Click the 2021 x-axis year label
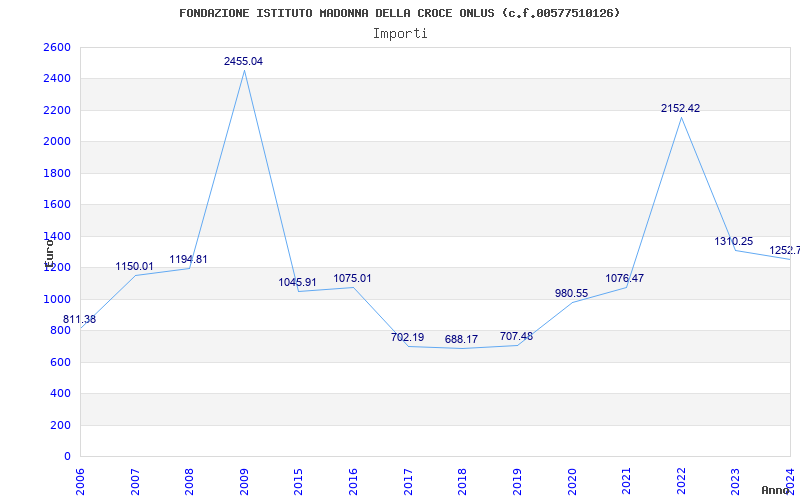Viewport: 800px width, 500px height. pos(626,481)
